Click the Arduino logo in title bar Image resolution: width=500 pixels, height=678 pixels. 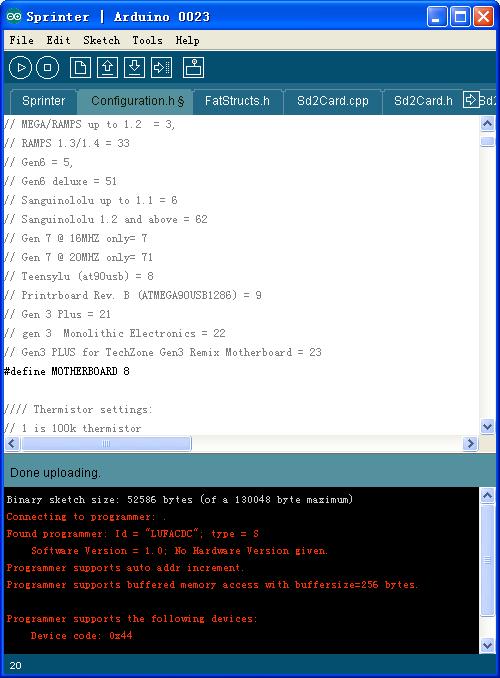(x=14, y=16)
